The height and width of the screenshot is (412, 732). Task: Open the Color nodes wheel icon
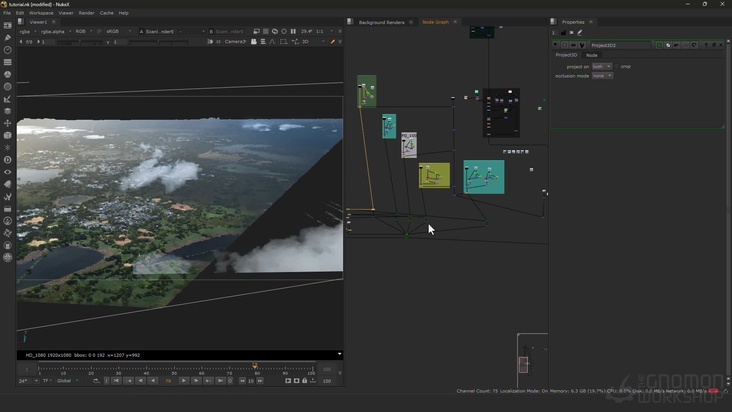tap(7, 74)
